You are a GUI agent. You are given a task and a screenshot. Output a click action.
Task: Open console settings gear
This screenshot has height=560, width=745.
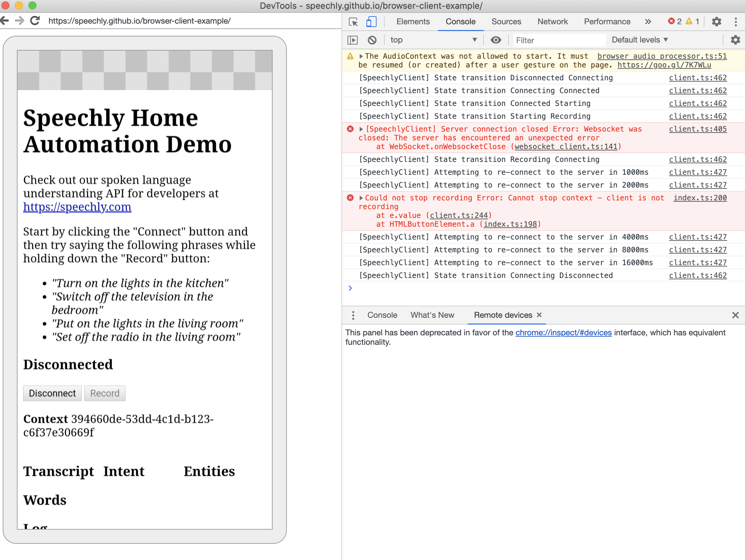(x=736, y=40)
